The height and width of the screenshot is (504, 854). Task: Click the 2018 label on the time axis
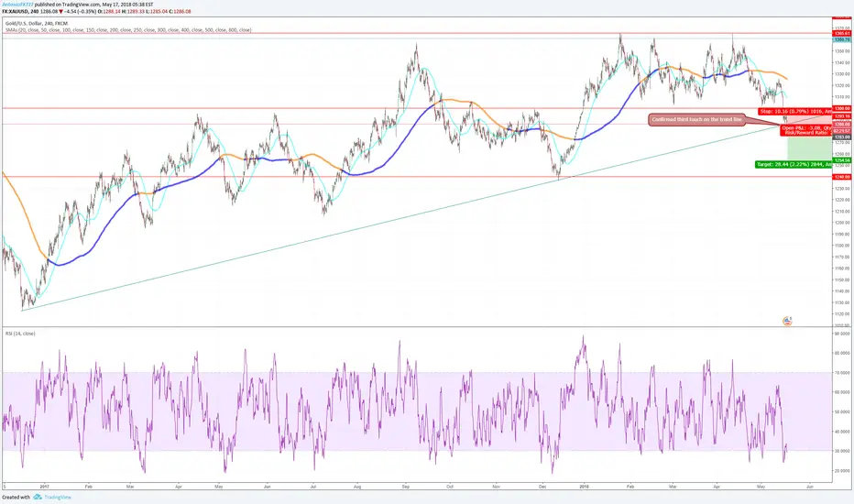pos(584,486)
